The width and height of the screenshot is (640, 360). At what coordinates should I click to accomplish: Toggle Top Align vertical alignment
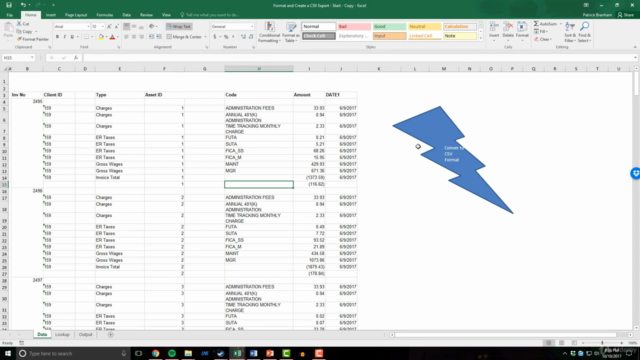pyautogui.click(x=127, y=27)
